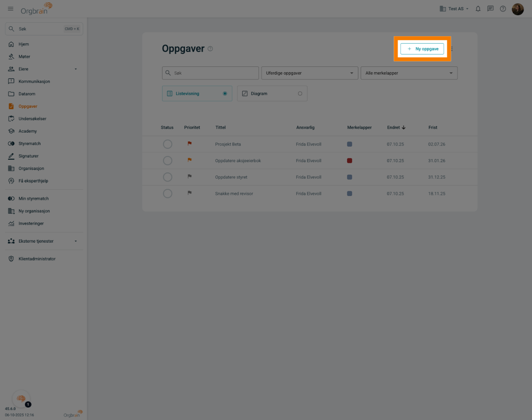Click the Klientadministrator shield icon
The image size is (532, 420).
(x=11, y=259)
